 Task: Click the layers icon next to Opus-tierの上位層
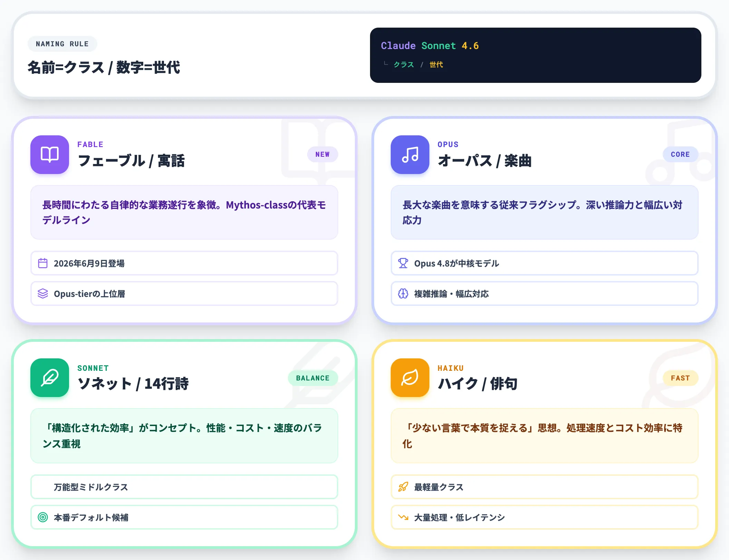point(43,293)
